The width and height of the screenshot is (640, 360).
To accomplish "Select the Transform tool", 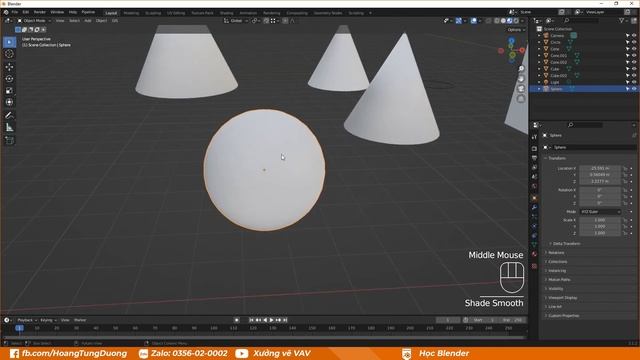I will 9,102.
